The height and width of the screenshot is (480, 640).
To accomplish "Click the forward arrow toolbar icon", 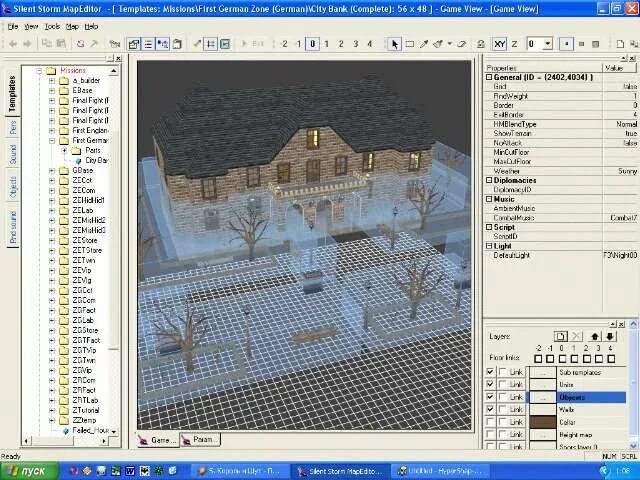I will [27, 44].
